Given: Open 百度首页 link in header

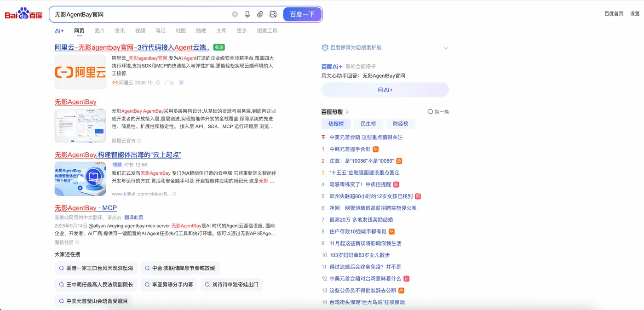Looking at the screenshot, I should coord(614,14).
